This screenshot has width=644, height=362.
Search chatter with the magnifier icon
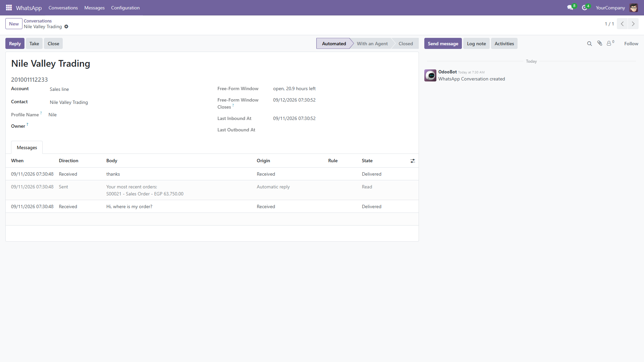(x=589, y=44)
